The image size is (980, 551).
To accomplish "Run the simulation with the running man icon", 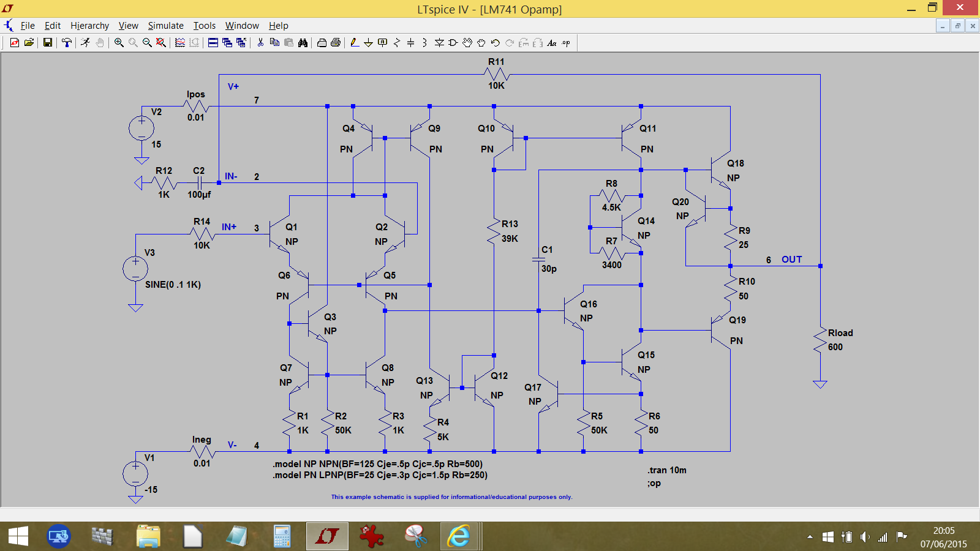I will (85, 43).
